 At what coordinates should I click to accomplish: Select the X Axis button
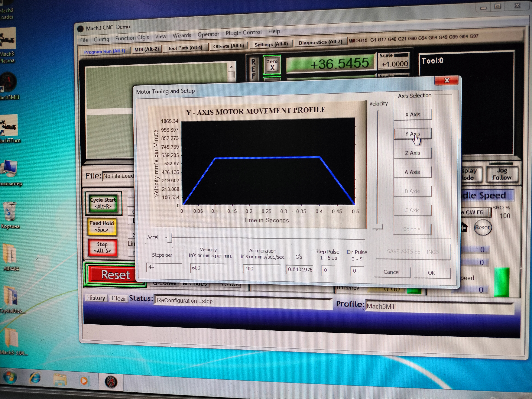(412, 114)
